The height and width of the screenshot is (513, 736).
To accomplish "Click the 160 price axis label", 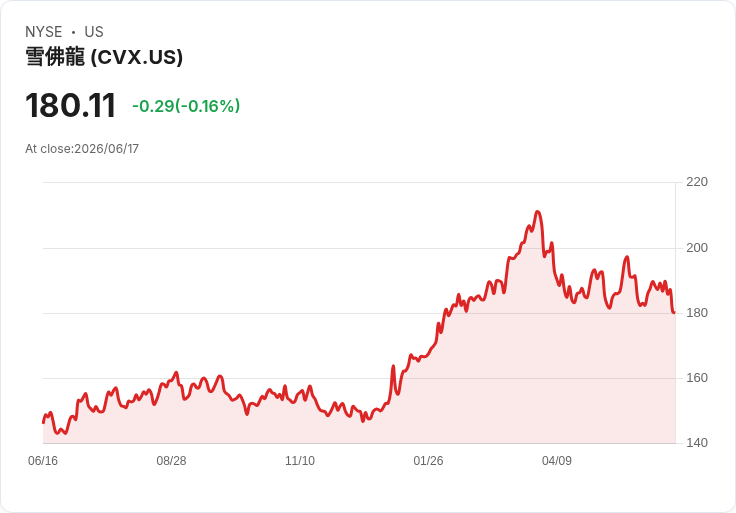I will click(697, 378).
